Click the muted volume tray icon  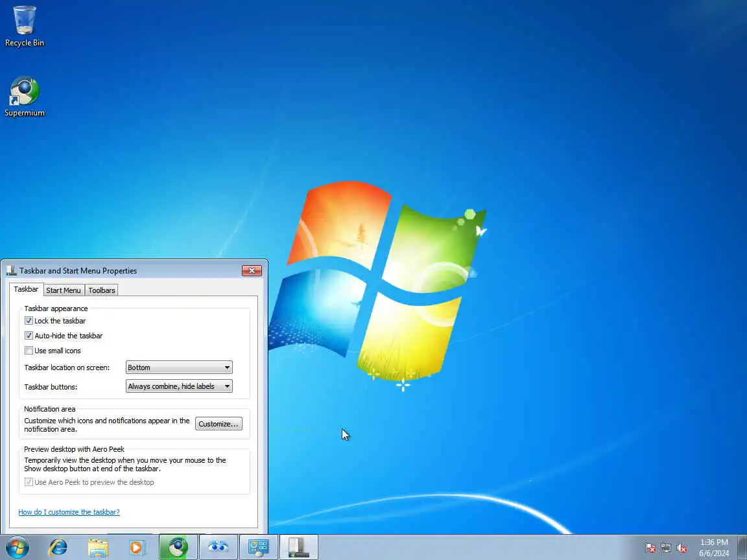pyautogui.click(x=682, y=548)
